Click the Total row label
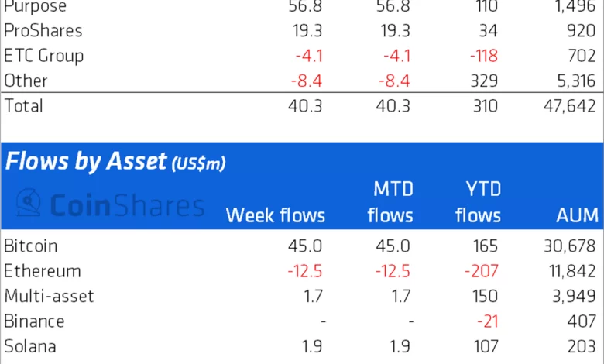Image resolution: width=604 pixels, height=364 pixels. [23, 105]
